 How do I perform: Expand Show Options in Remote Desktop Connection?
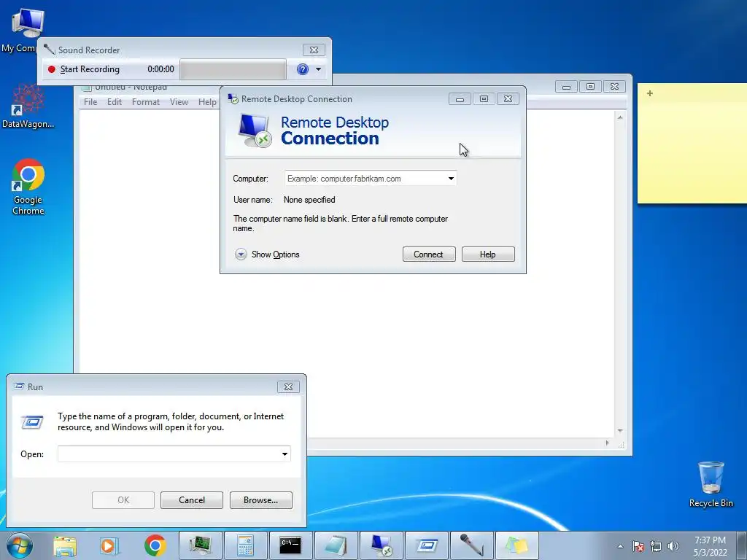[x=267, y=254]
